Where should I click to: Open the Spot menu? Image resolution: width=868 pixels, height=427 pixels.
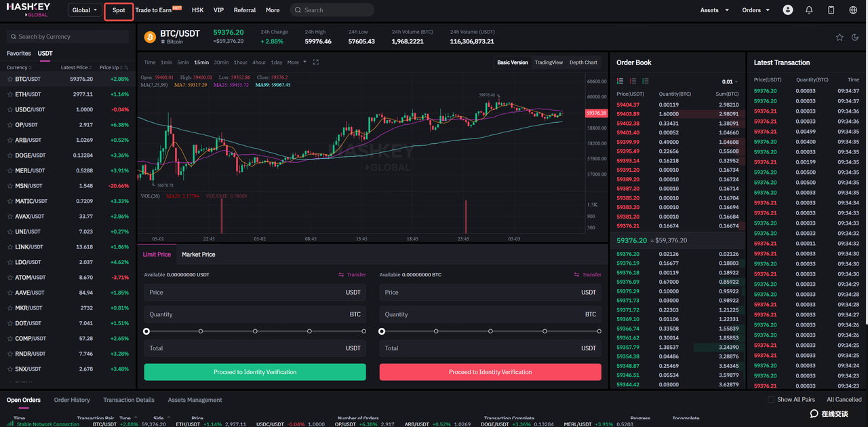click(119, 10)
